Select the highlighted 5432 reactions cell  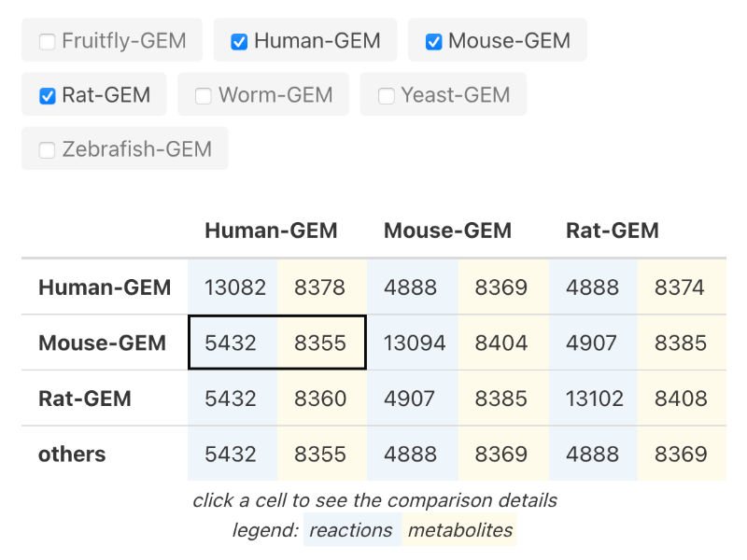point(233,343)
